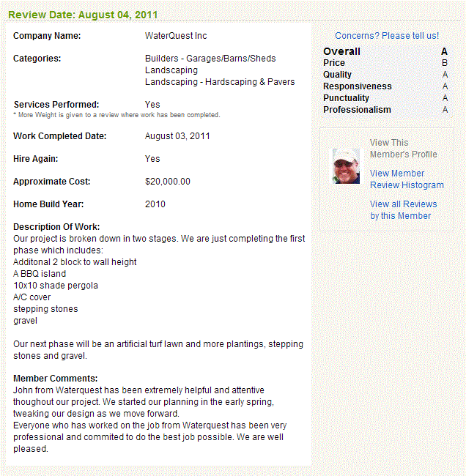Open View This Member's Profile link
466x476 pixels.
(x=403, y=149)
